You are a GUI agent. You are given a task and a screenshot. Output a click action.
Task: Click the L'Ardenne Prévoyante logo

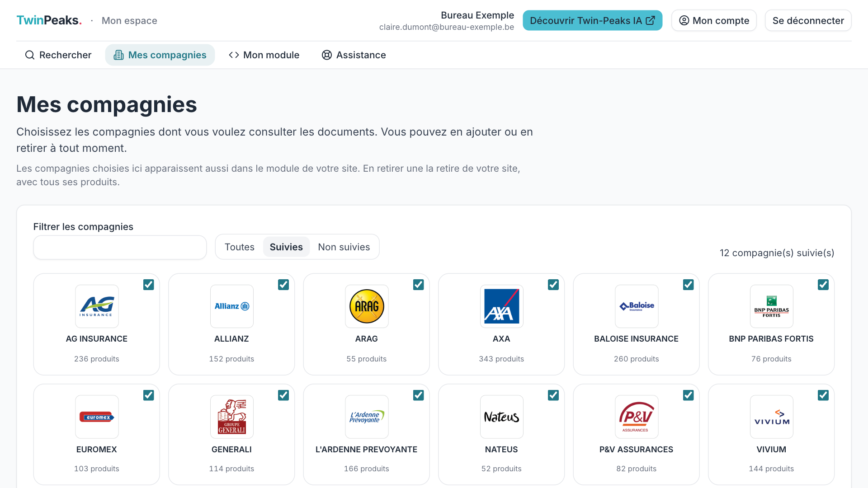[x=367, y=417]
